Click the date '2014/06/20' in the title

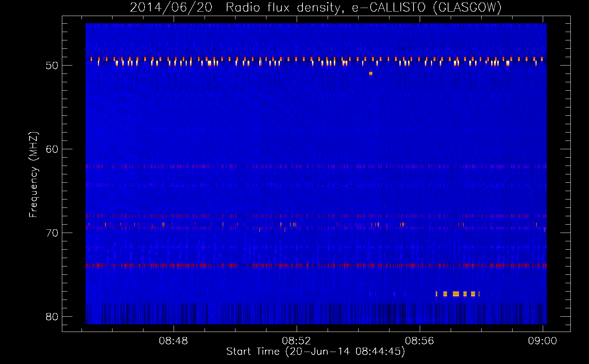point(171,8)
